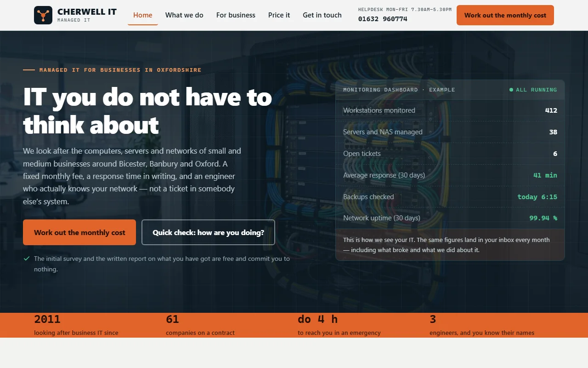Screen dimensions: 588x368
Task: Click Network uptime (30 days) label
Action: point(382,218)
